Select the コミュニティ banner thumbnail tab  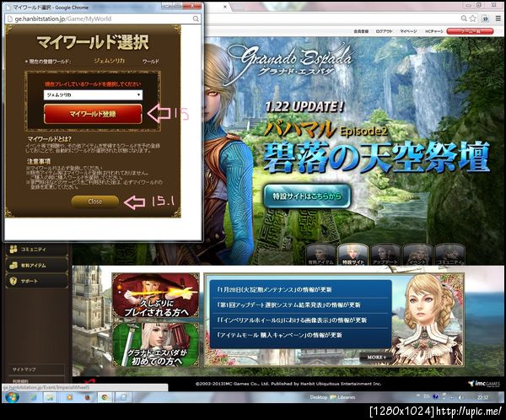coord(449,255)
